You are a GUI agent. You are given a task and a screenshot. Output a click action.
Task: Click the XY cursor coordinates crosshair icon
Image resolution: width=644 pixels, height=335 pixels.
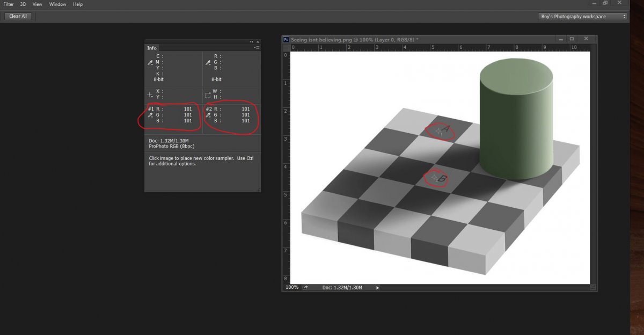click(150, 94)
